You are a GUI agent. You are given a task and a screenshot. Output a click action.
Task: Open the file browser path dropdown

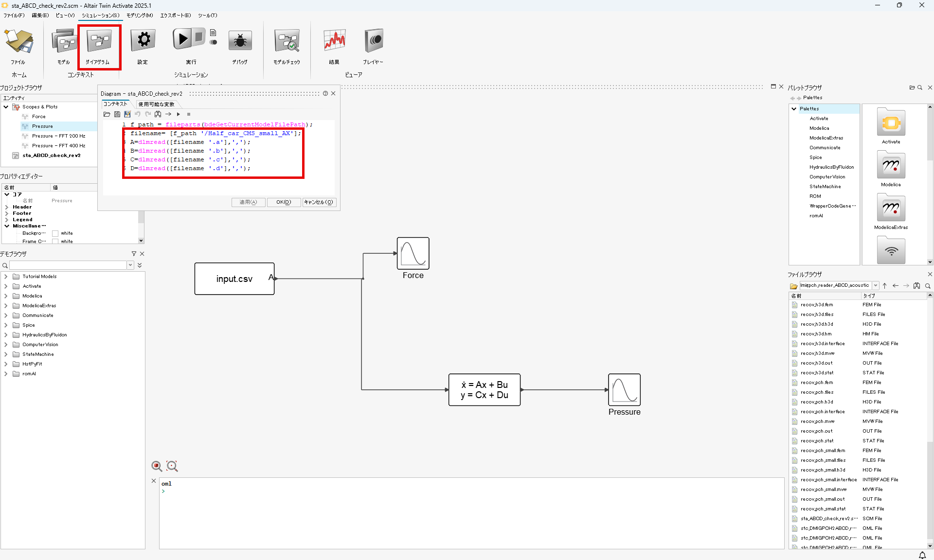tap(876, 286)
